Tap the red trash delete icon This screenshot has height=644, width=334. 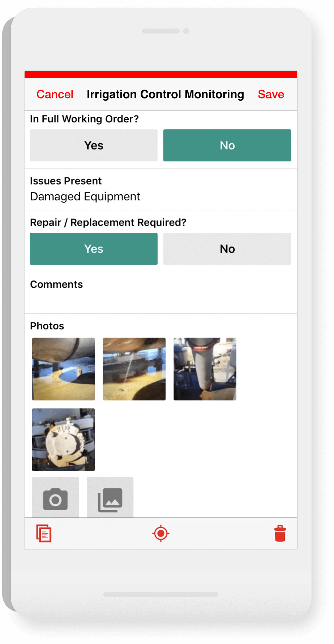click(x=280, y=534)
